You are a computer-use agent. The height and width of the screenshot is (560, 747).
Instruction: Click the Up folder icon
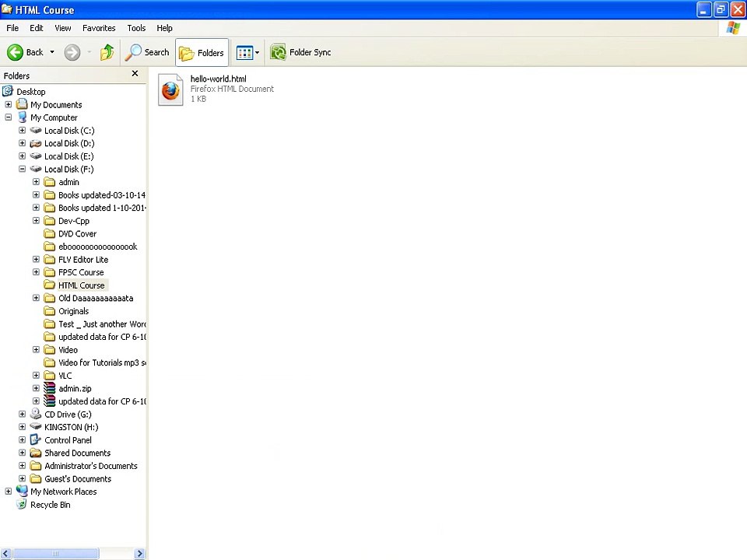107,52
